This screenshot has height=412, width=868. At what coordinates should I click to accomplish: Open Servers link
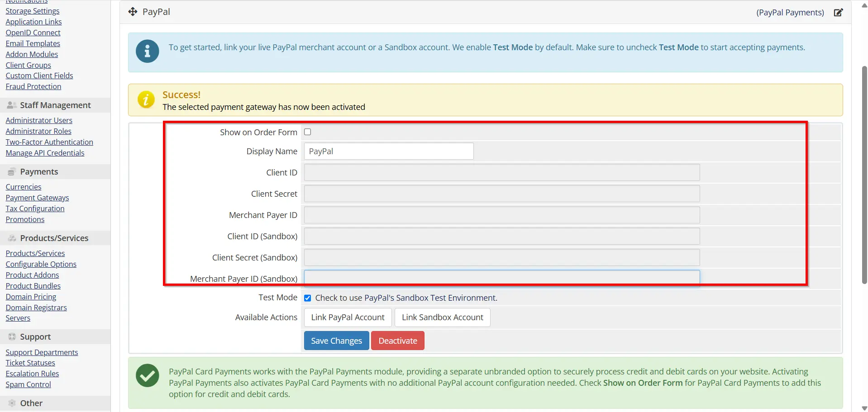click(x=18, y=318)
